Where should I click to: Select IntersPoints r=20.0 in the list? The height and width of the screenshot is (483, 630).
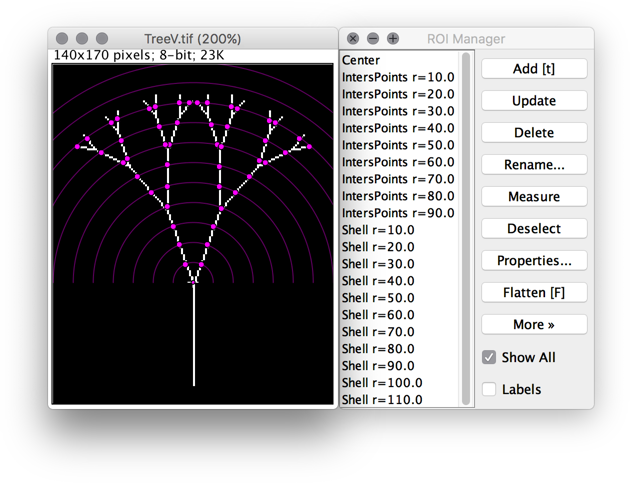pos(399,94)
